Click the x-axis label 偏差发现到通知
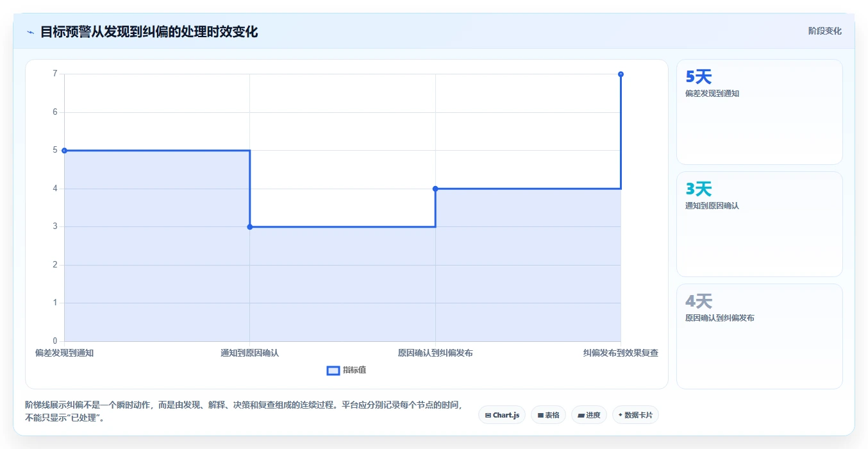This screenshot has height=449, width=868. tap(64, 353)
